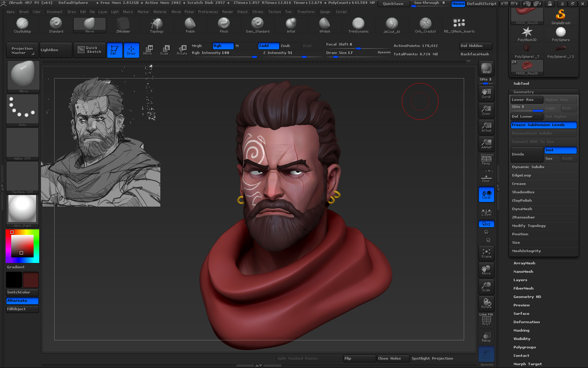Click the PolySphere tool icon
Image resolution: width=588 pixels, height=368 pixels.
(x=560, y=34)
